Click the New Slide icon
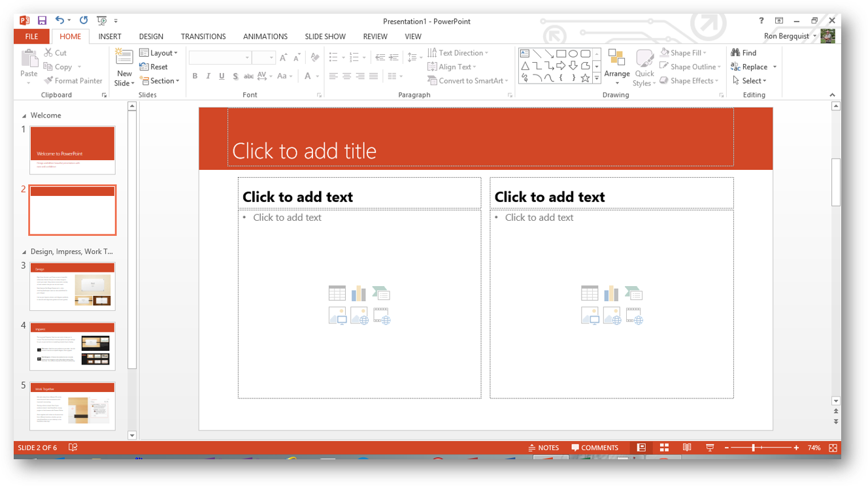The width and height of the screenshot is (868, 486). click(x=124, y=59)
